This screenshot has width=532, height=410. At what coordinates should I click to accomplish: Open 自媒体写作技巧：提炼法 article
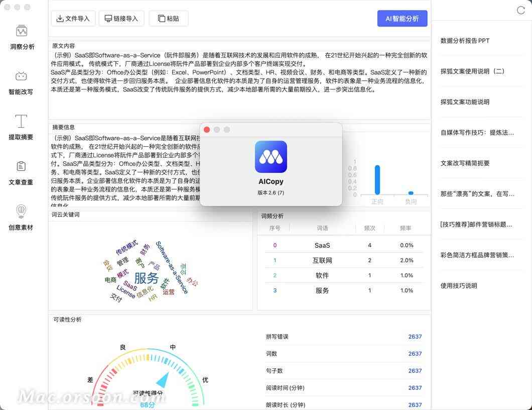click(477, 133)
